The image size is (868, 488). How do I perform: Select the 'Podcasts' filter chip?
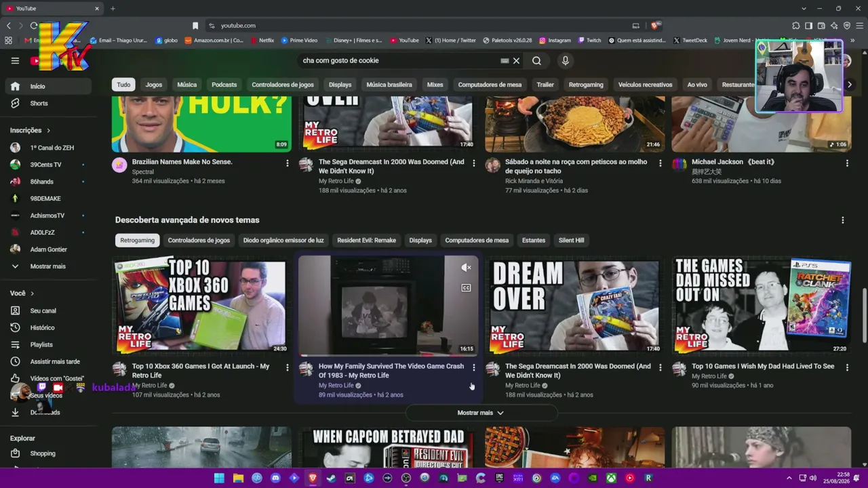224,85
